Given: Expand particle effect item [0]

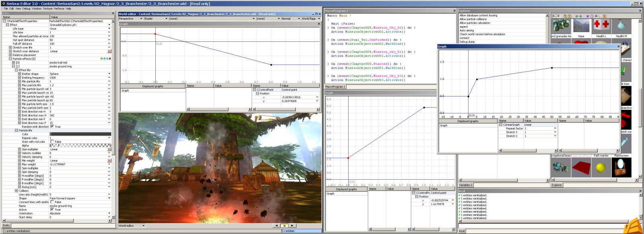Looking at the screenshot, I should click(x=13, y=63).
